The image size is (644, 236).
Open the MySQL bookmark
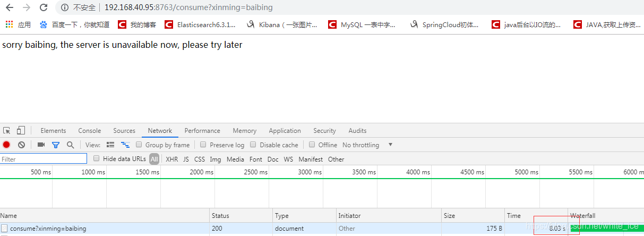(362, 24)
